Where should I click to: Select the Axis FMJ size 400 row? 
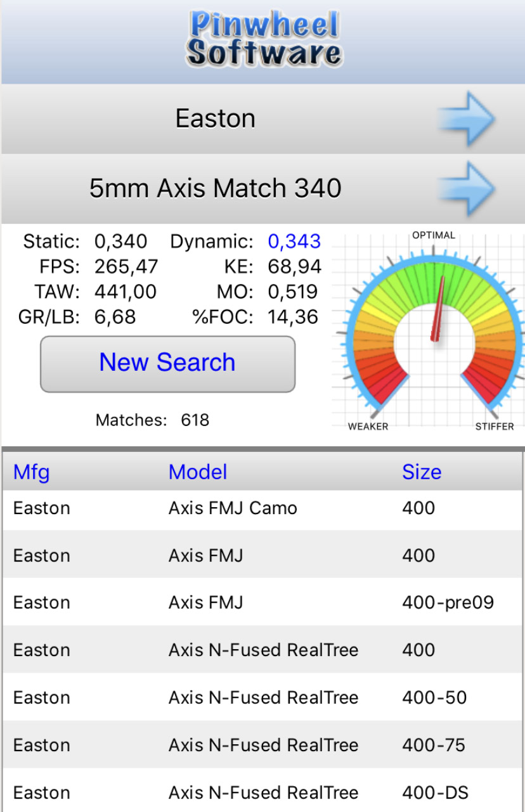pyautogui.click(x=262, y=555)
